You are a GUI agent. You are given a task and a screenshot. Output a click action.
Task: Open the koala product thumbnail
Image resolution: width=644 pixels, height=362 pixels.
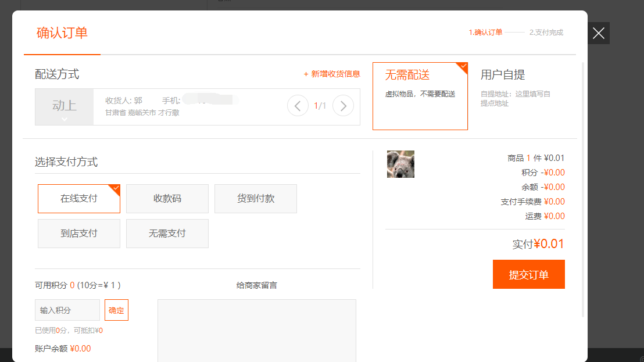point(400,164)
